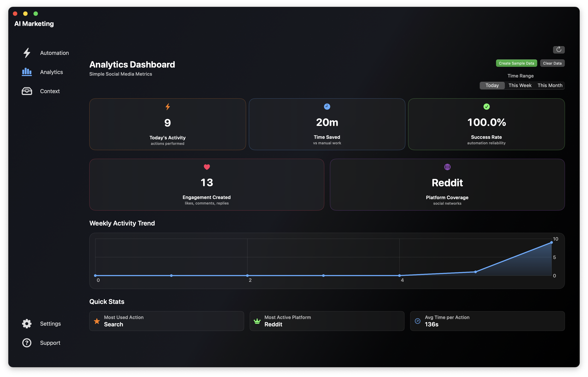Image resolution: width=588 pixels, height=377 pixels.
Task: Click the Support question mark icon
Action: point(27,343)
